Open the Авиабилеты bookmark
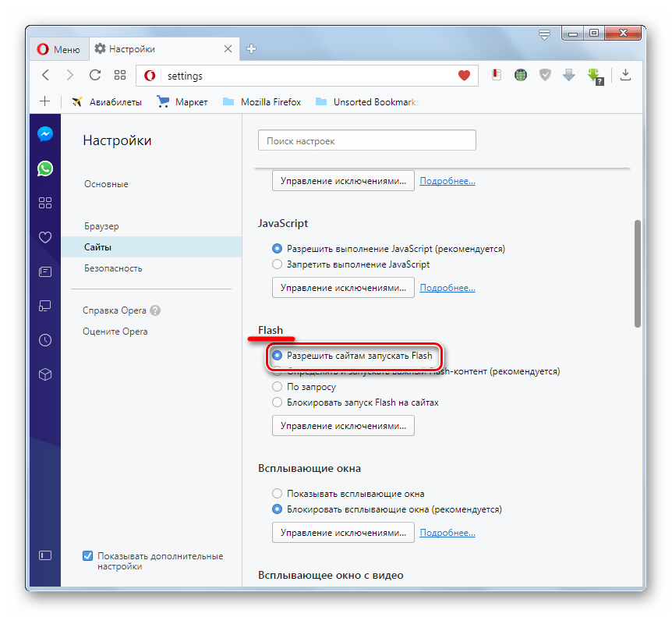This screenshot has width=672, height=617. 107,102
